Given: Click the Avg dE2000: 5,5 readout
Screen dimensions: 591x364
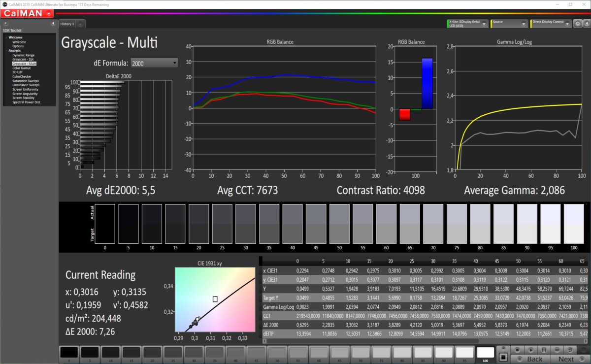Looking at the screenshot, I should coord(121,190).
